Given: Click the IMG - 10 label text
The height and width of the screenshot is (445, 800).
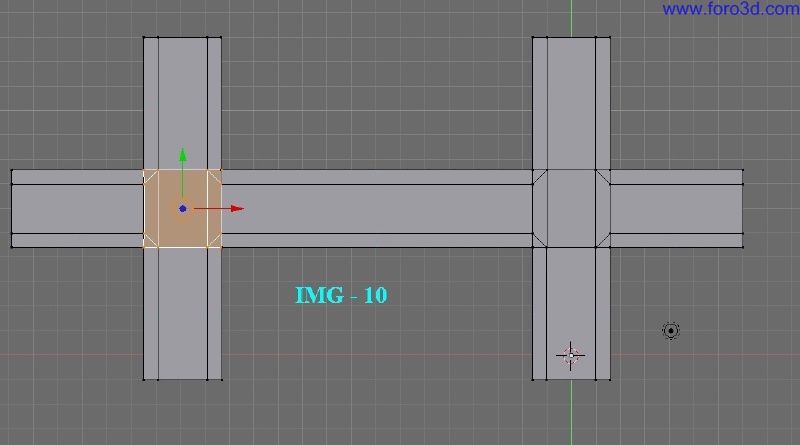Looking at the screenshot, I should click(x=341, y=295).
